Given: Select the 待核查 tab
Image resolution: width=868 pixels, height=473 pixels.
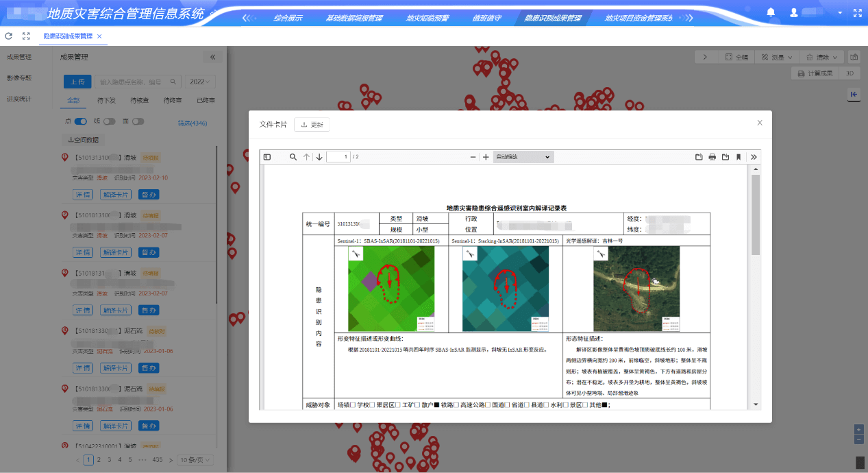Looking at the screenshot, I should tap(139, 100).
